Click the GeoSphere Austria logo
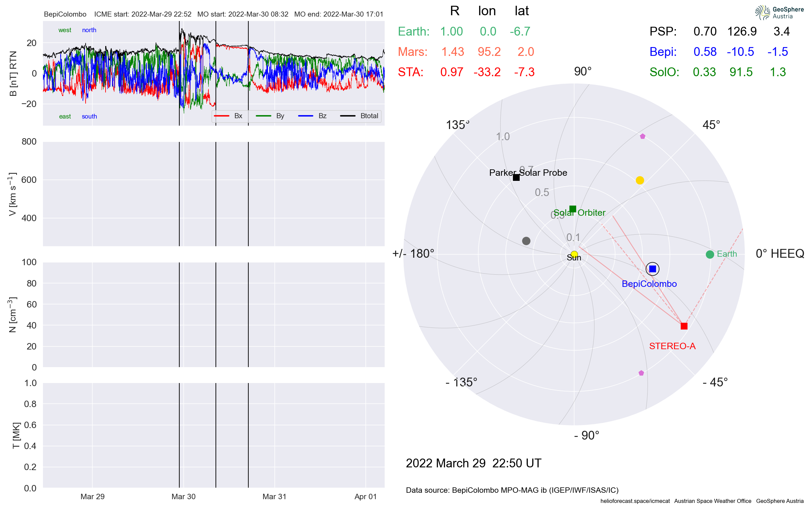Image resolution: width=812 pixels, height=508 pixels. click(779, 13)
